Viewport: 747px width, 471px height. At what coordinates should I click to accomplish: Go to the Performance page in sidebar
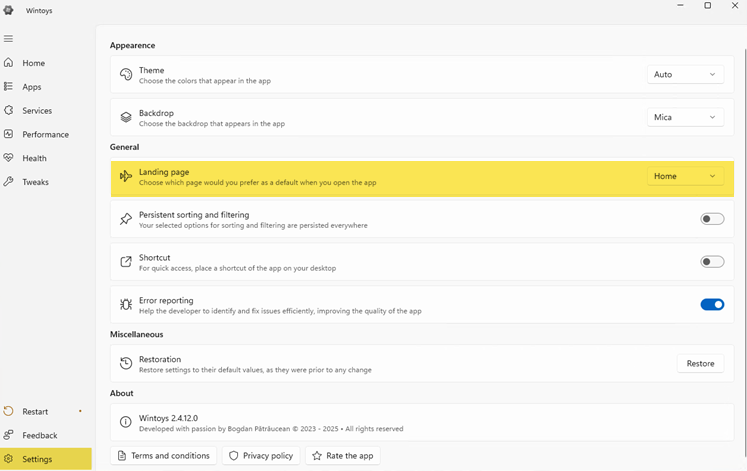coord(45,135)
